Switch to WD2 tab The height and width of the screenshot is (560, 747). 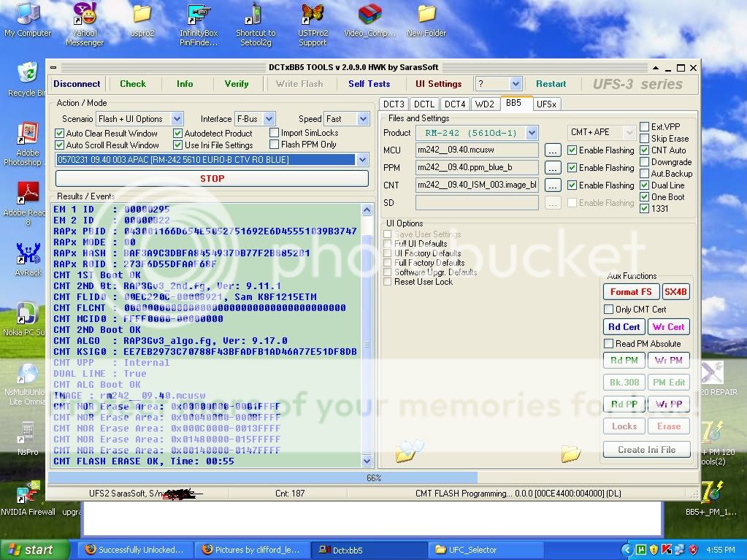(x=485, y=104)
